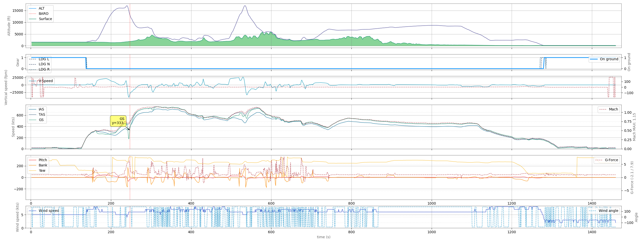644x240 pixels.
Task: Click the Gear axis title
Action: coord(18,62)
